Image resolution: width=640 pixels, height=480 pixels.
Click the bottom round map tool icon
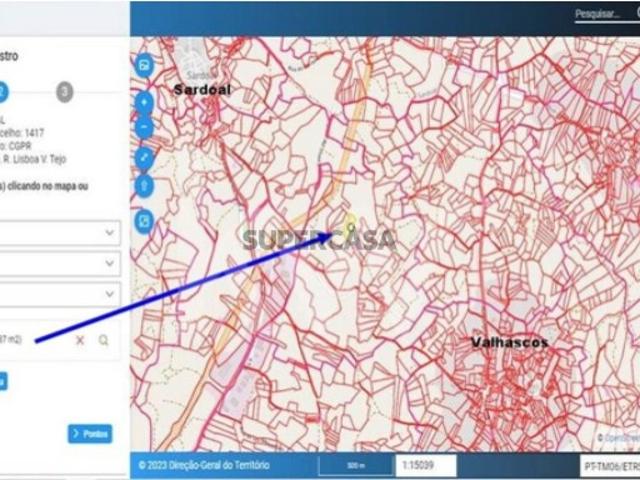tap(145, 219)
